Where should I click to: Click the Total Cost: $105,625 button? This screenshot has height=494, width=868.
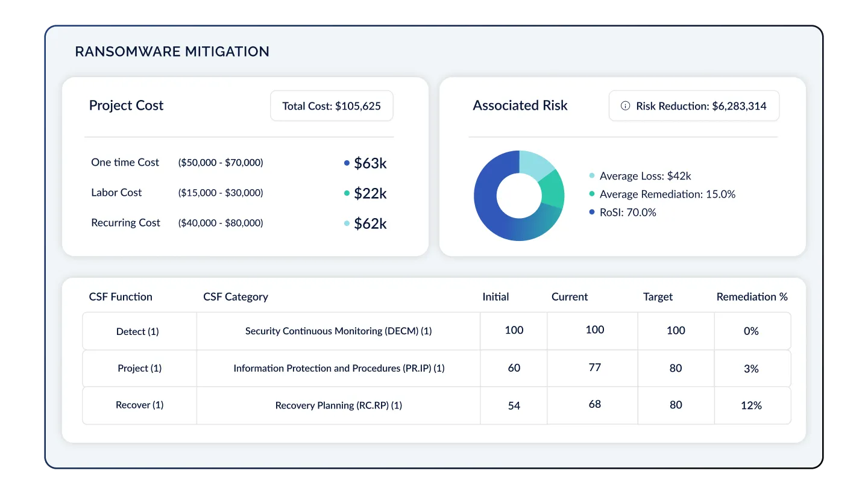click(x=332, y=106)
